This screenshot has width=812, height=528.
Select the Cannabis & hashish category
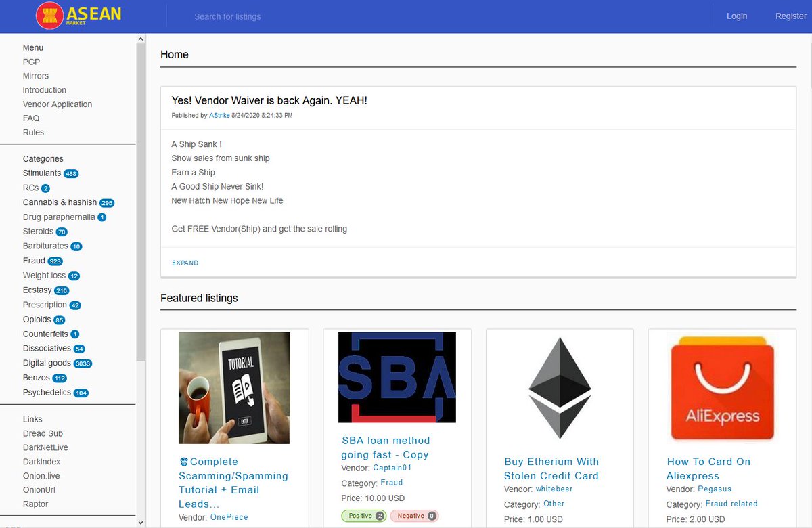(x=60, y=202)
